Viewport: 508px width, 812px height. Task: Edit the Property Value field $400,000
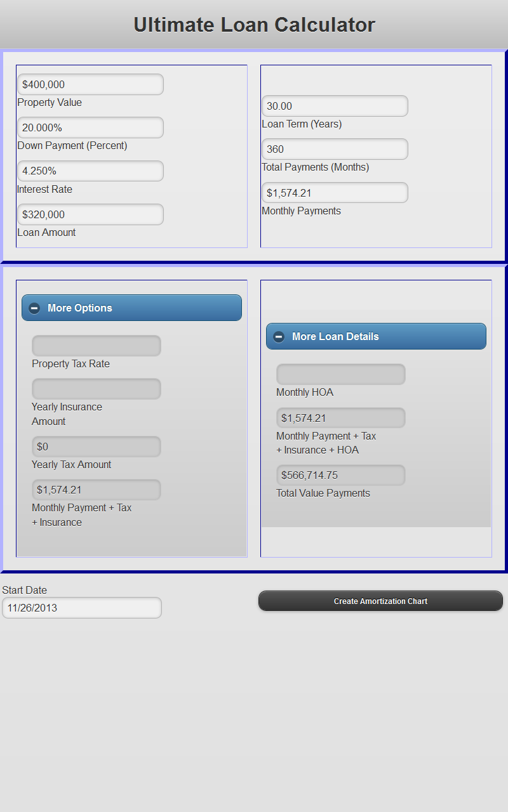[x=90, y=84]
